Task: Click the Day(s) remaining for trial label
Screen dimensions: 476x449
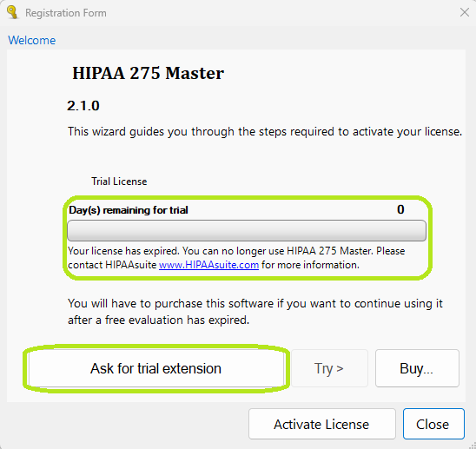Action: click(128, 210)
